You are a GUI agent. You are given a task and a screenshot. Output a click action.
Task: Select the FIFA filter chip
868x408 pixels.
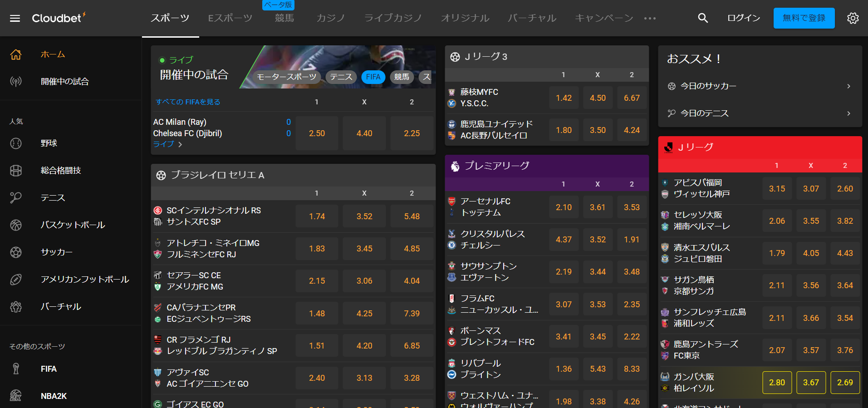point(373,77)
